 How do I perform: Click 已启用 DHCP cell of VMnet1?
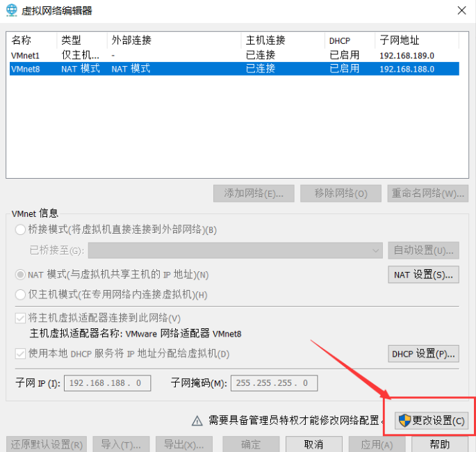point(344,56)
